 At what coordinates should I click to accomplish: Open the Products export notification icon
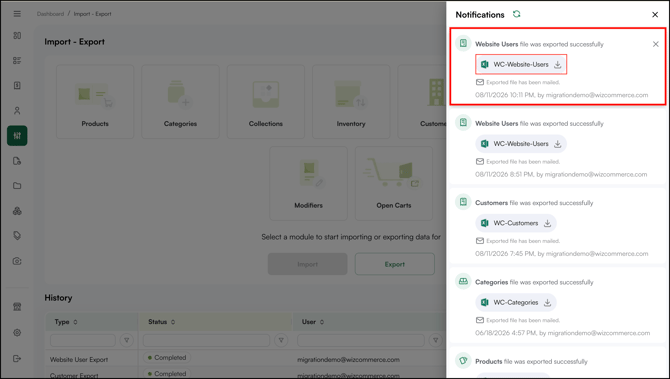click(x=463, y=360)
